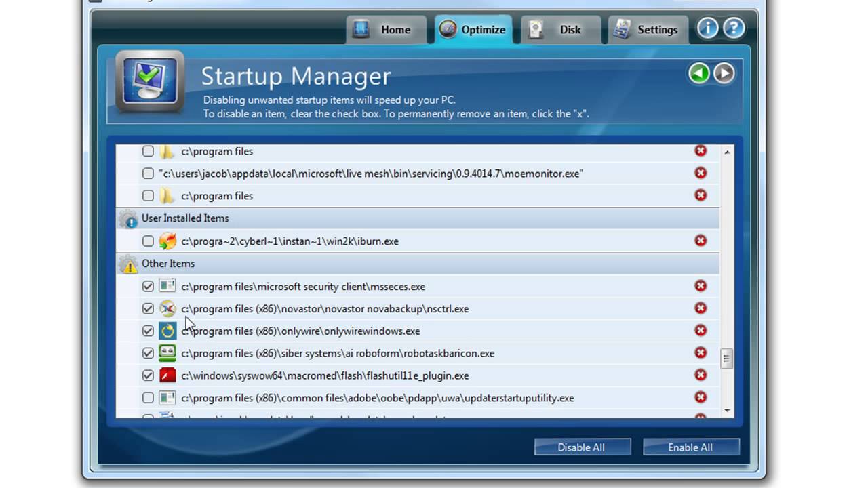Click the Disable All button
This screenshot has height=488, width=868.
[x=583, y=447]
